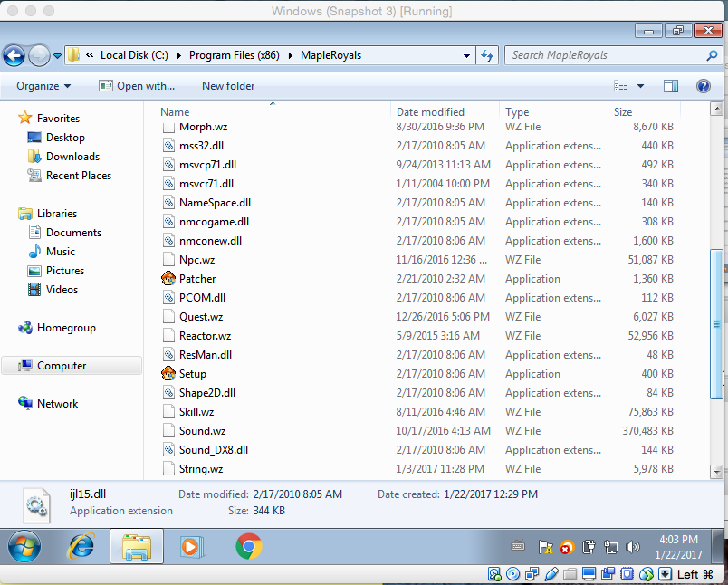Open the view options dropdown arrow
This screenshot has height=585, width=728.
coord(641,86)
